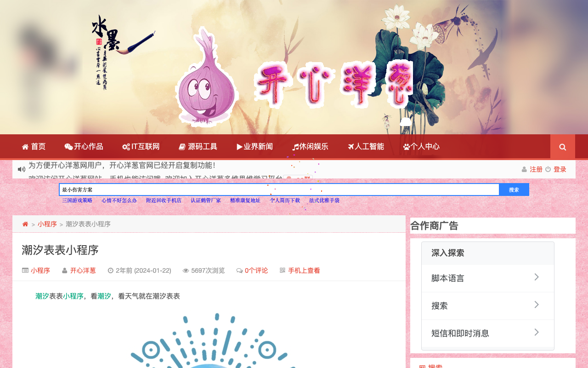
Task: Open the 人工智能 menu item
Action: [366, 147]
